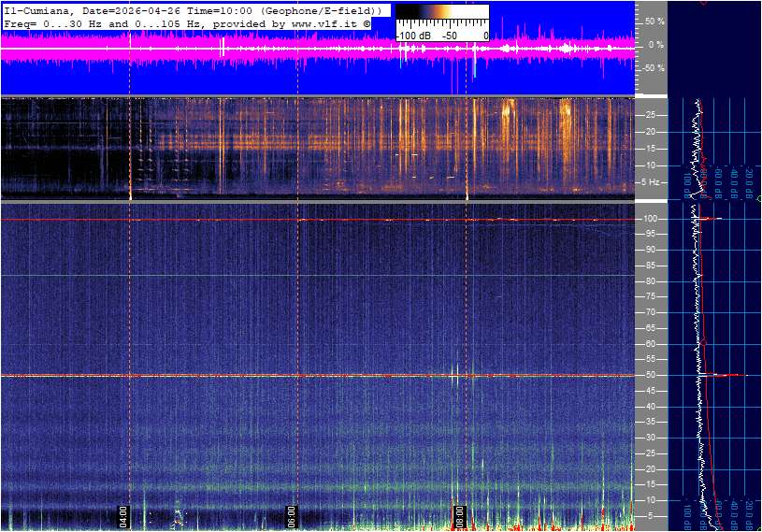Click the 75 Hz tick on lower axis
Screen dimensions: 762x532
click(652, 297)
